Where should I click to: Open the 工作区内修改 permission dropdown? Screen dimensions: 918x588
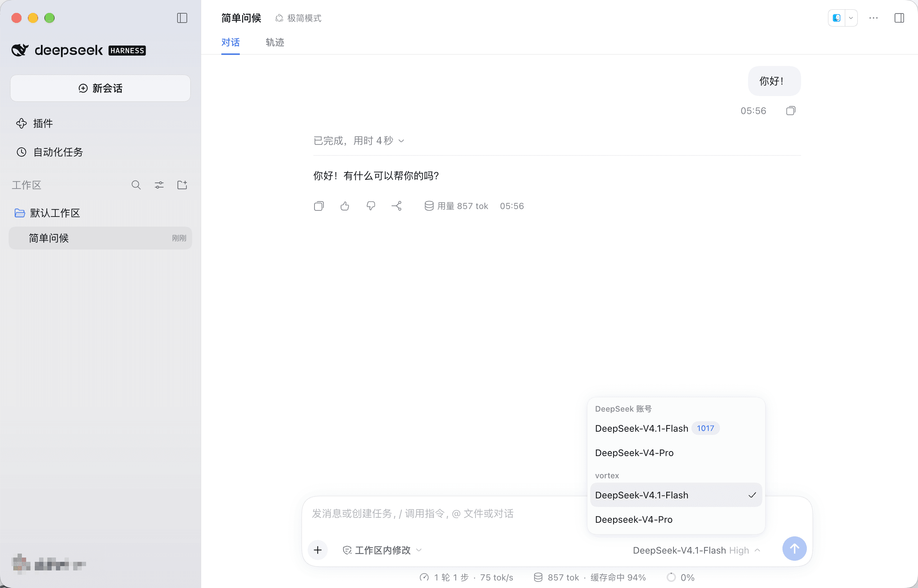(382, 550)
